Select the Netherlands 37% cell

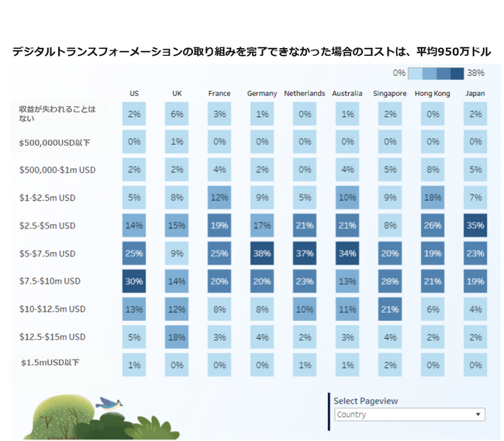(305, 253)
